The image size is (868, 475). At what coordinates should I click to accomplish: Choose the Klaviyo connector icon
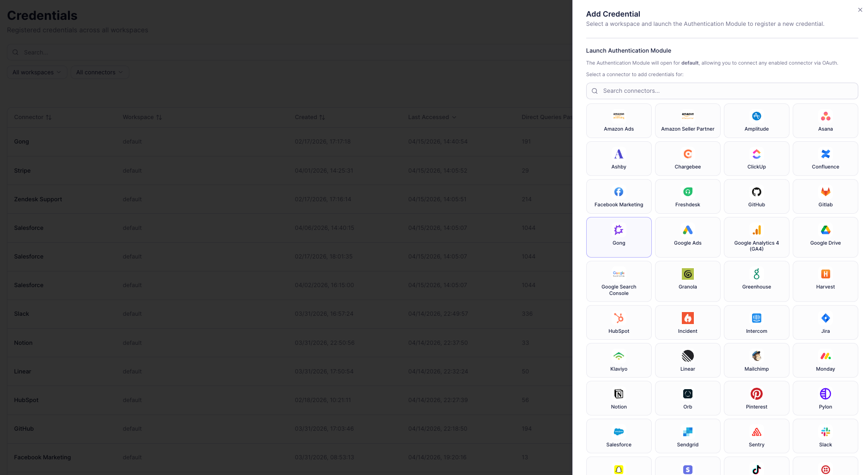point(619,356)
